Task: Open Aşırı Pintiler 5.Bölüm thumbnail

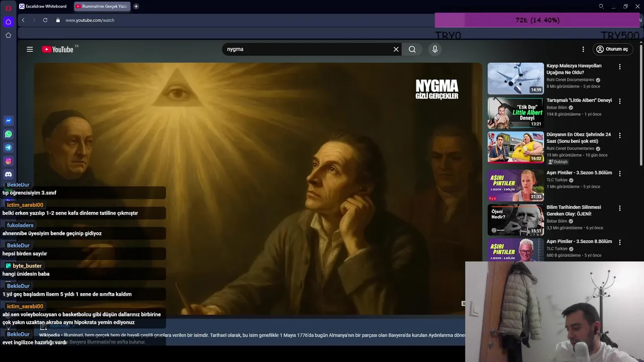Action: pyautogui.click(x=516, y=186)
